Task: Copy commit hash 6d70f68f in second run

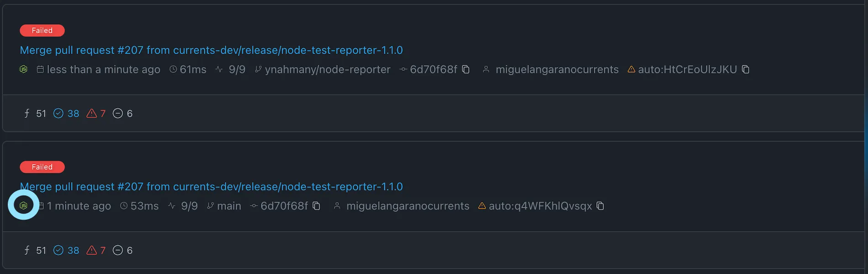Action: pyautogui.click(x=316, y=206)
